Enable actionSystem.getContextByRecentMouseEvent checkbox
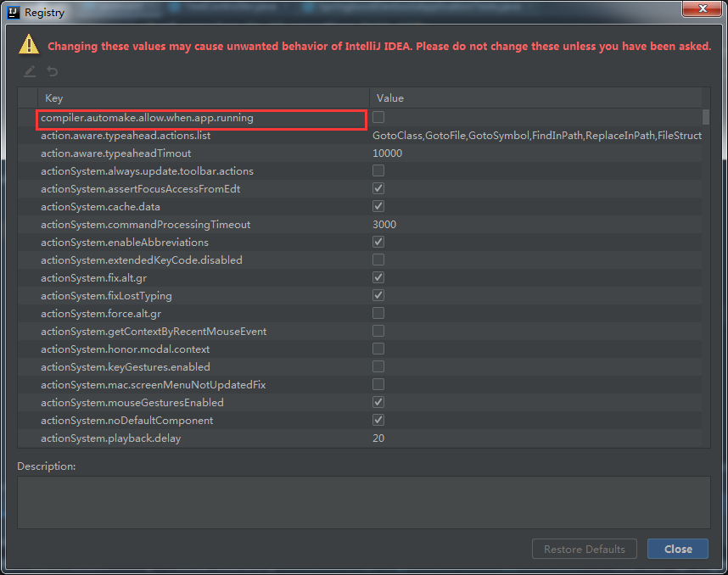 [x=378, y=331]
